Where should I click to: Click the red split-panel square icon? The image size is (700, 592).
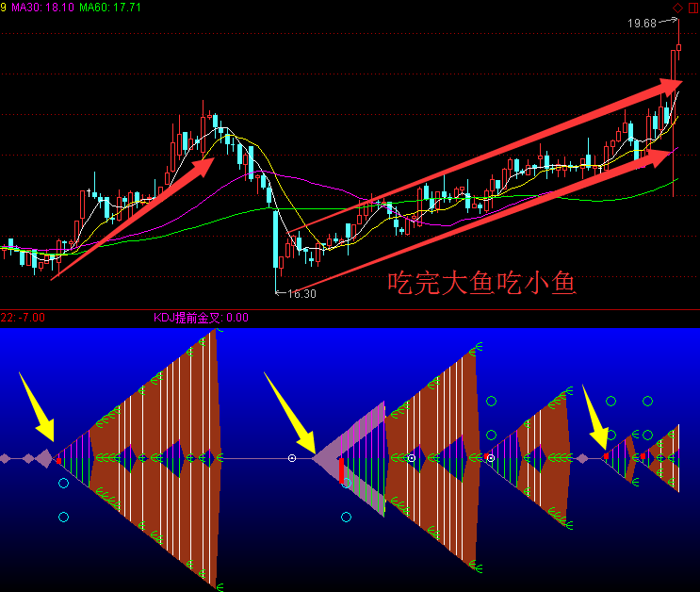[x=694, y=8]
